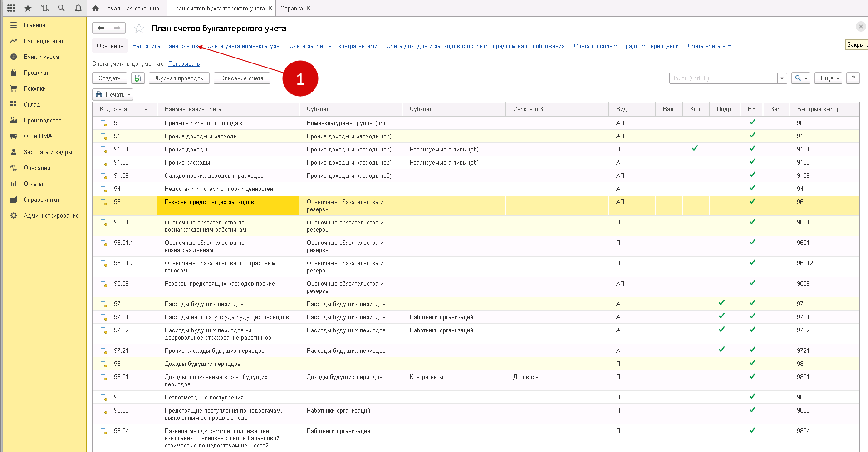Click the Создать button
Image resolution: width=868 pixels, height=452 pixels.
coord(109,78)
